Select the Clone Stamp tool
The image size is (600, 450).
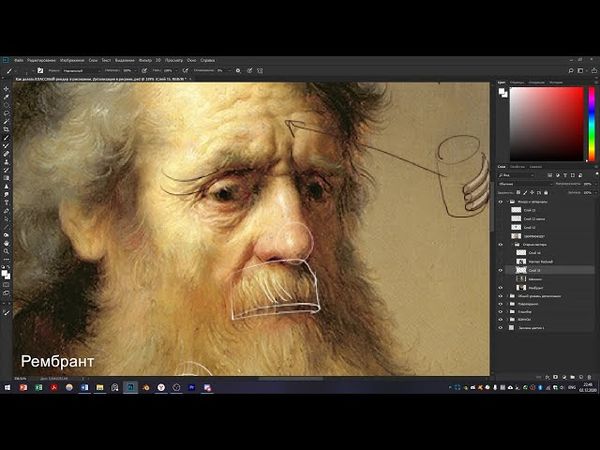pyautogui.click(x=6, y=162)
